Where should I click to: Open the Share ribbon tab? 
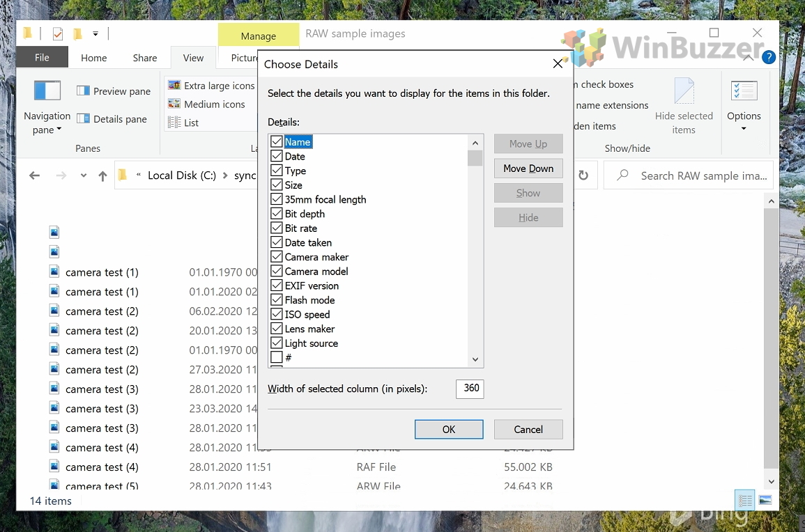[145, 58]
